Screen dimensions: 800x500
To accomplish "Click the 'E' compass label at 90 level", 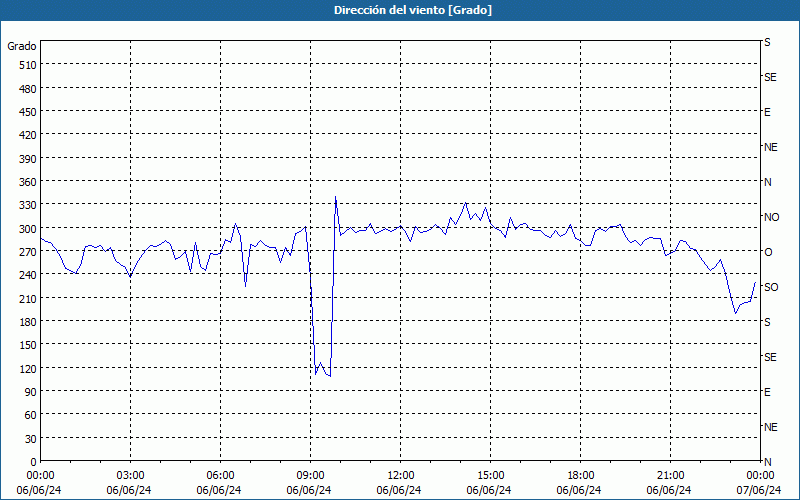I will click(x=767, y=392).
